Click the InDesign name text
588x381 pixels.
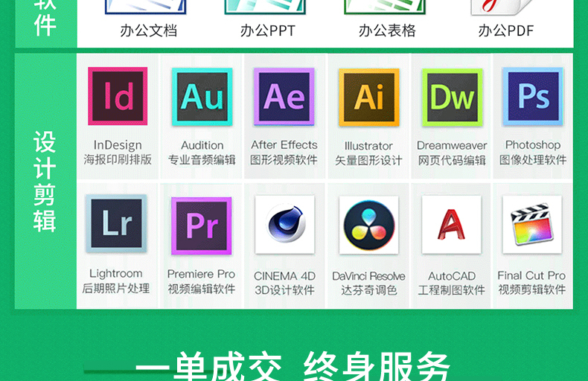tap(118, 145)
